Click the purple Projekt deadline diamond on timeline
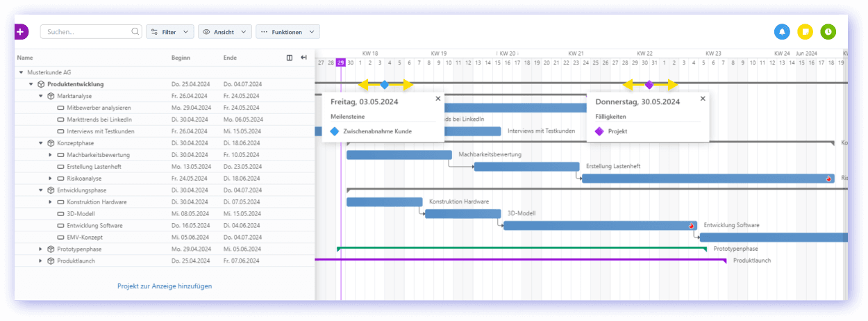Viewport: 868px width, 321px height. 649,85
